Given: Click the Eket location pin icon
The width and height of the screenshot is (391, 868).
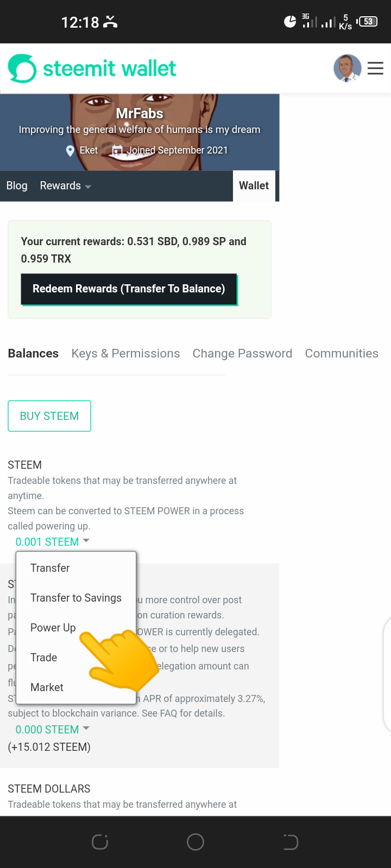Looking at the screenshot, I should pyautogui.click(x=70, y=151).
